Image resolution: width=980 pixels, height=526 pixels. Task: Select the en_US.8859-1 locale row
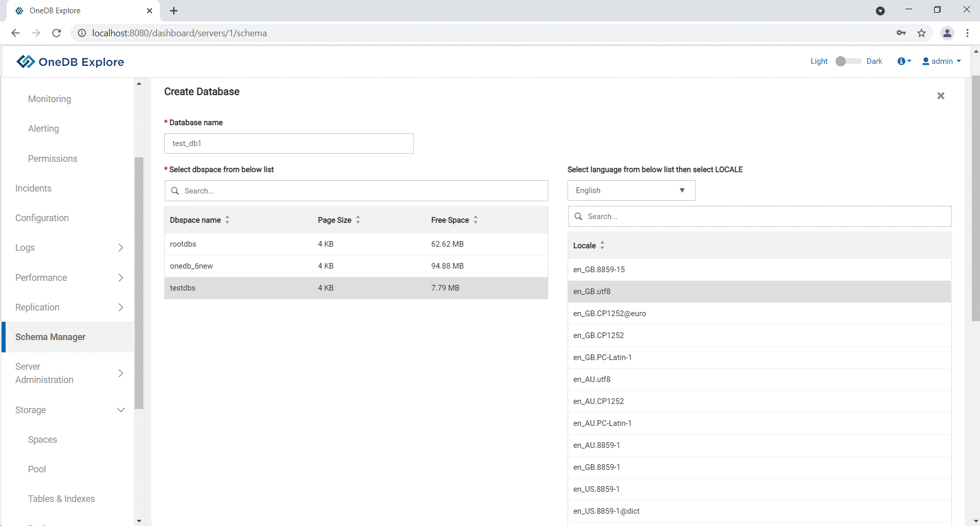(759, 489)
